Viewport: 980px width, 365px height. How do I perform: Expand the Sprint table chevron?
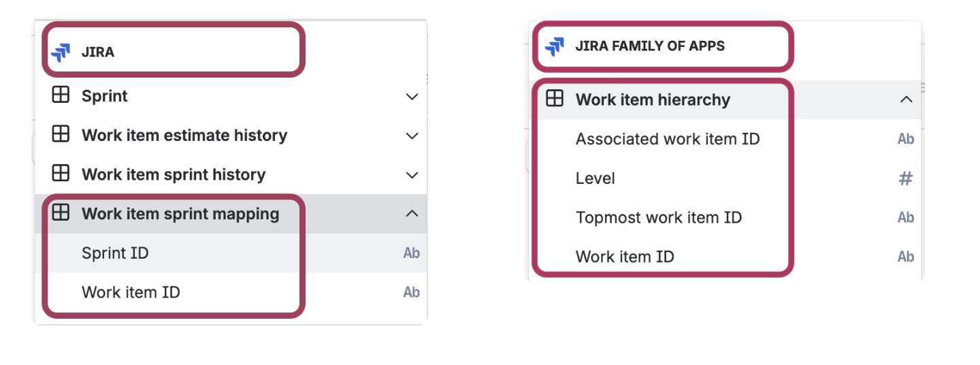412,97
